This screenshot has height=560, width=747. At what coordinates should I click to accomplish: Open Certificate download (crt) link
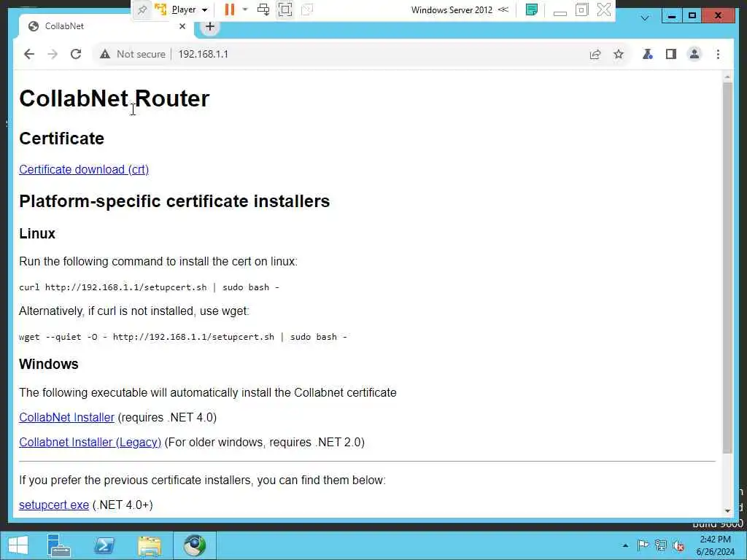(x=84, y=169)
